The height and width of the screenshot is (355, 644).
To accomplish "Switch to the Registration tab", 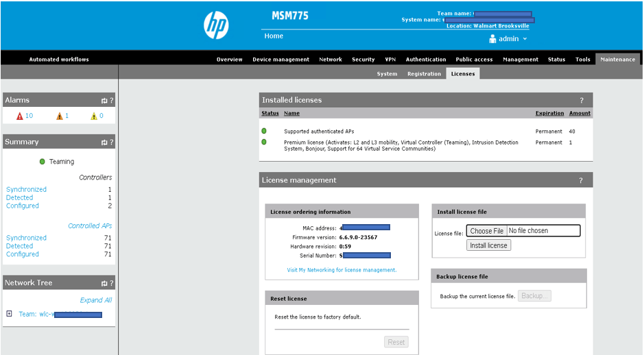I will point(424,74).
